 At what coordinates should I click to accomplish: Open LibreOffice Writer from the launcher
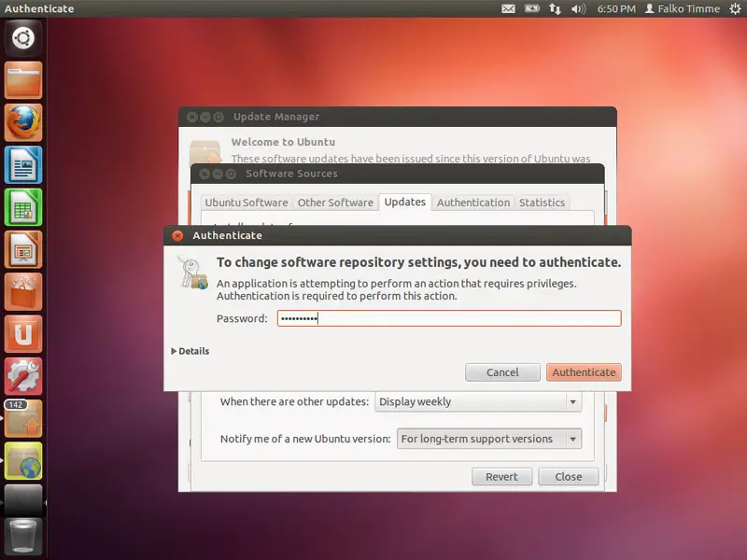coord(22,165)
